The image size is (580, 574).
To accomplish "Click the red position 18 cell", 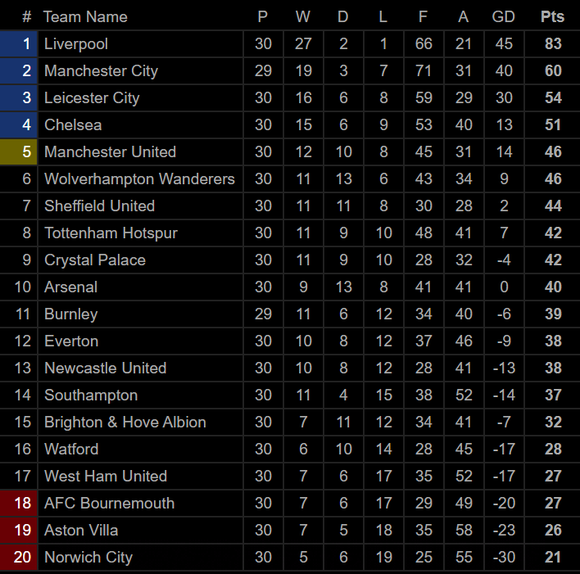I will [18, 503].
